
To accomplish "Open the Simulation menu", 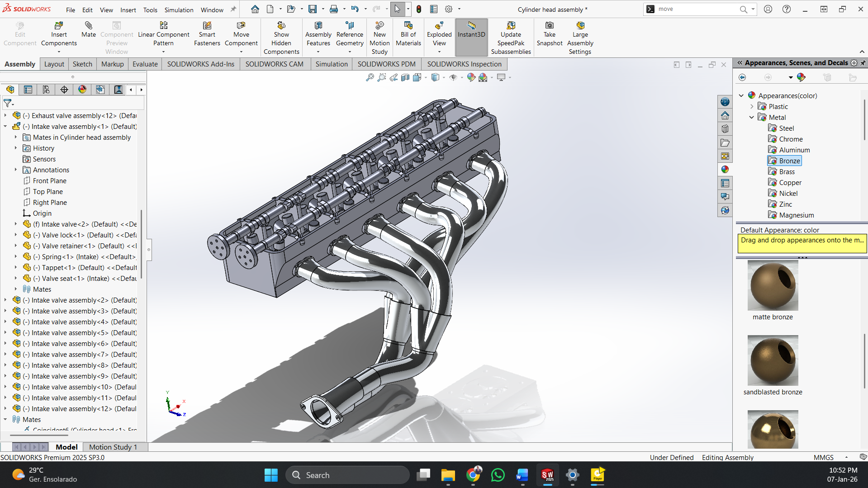I will [179, 10].
